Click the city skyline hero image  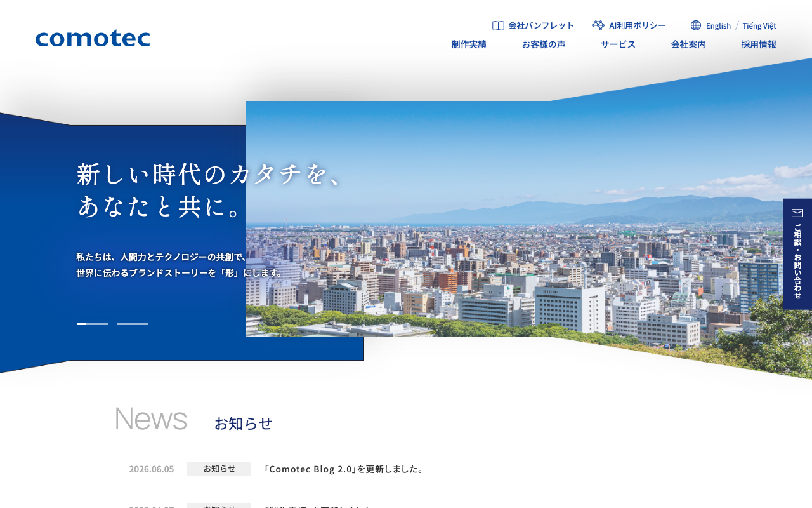click(x=529, y=219)
